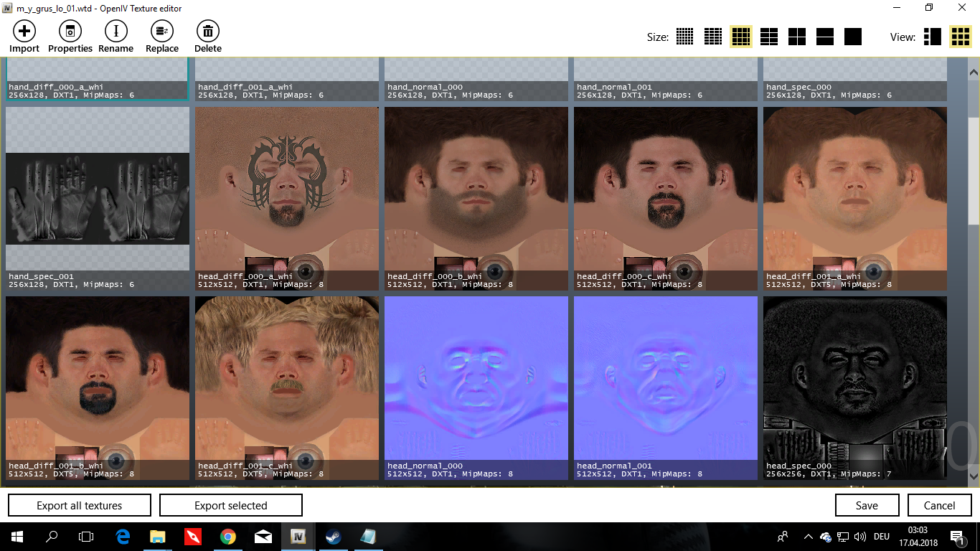980x551 pixels.
Task: Click the Import texture icon
Action: click(x=24, y=32)
